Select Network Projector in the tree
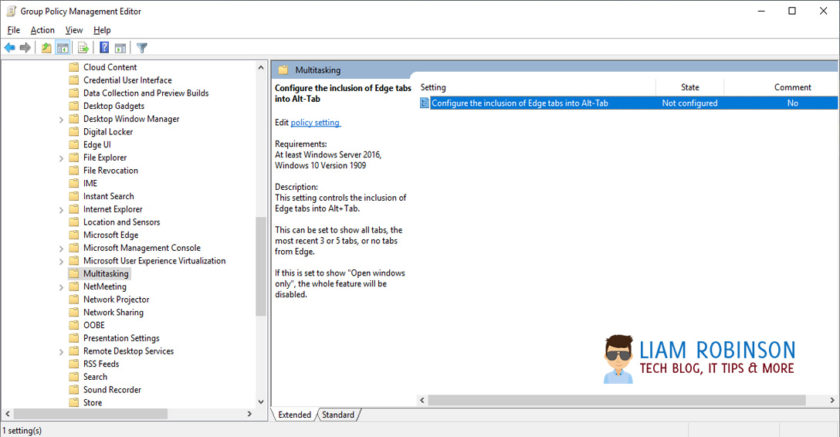 116,299
